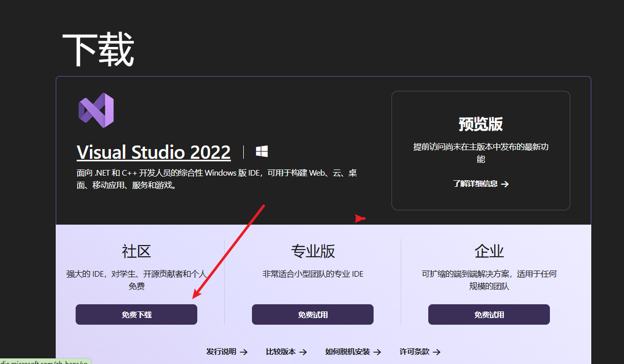Open the 如何脱机安装 link

[x=353, y=352]
